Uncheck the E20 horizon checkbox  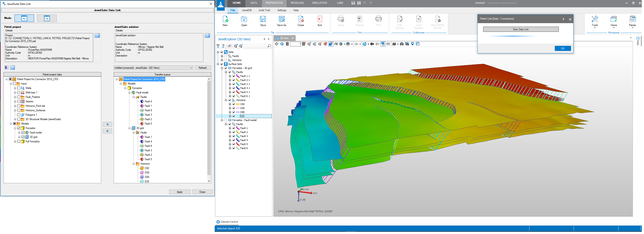pyautogui.click(x=234, y=116)
